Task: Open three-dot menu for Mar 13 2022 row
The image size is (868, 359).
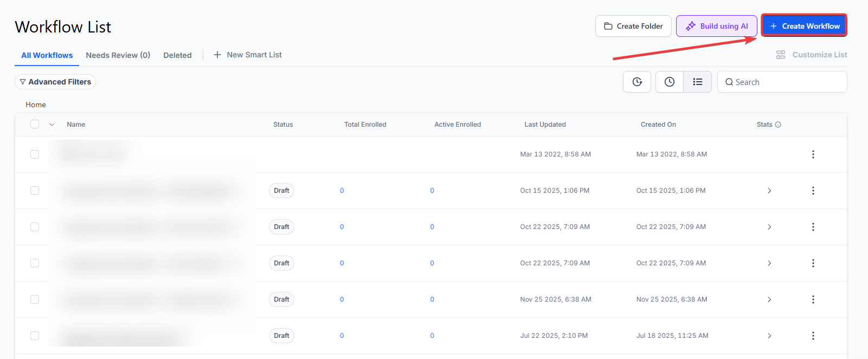Action: (813, 154)
